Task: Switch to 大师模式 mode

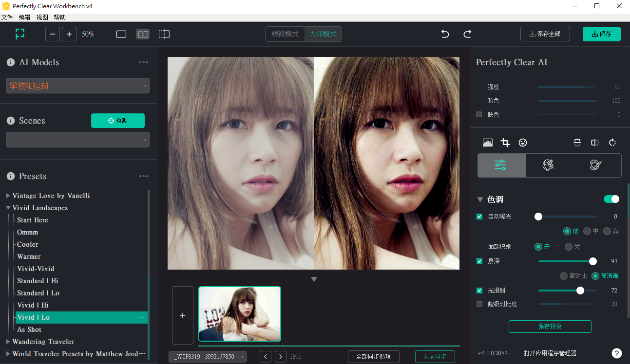Action: pos(323,34)
